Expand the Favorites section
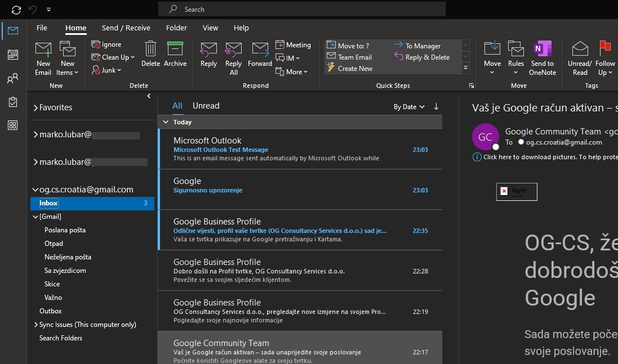Screen dimensions: 618x364 37,107
